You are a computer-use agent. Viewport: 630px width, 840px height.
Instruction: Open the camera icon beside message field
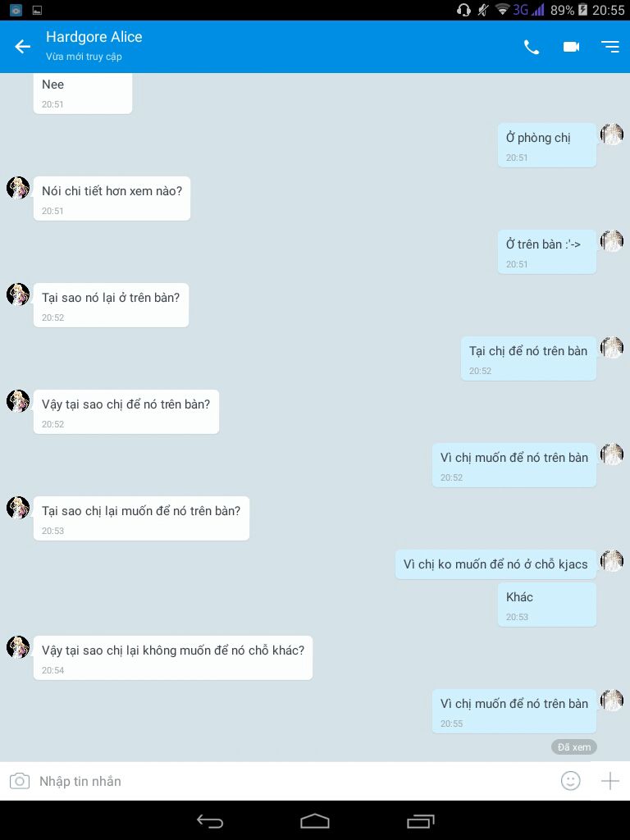tap(20, 781)
